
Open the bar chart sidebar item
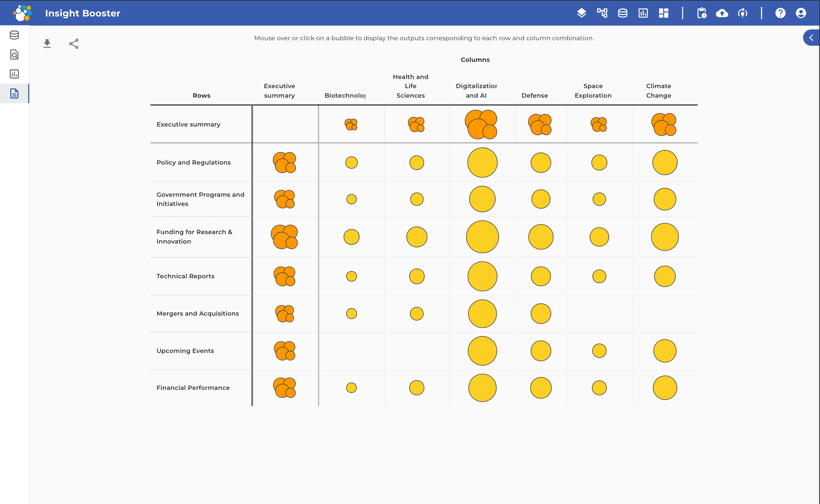(x=14, y=74)
